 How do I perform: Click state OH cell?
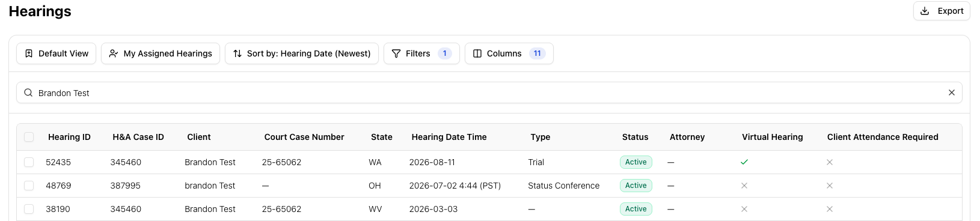point(375,186)
